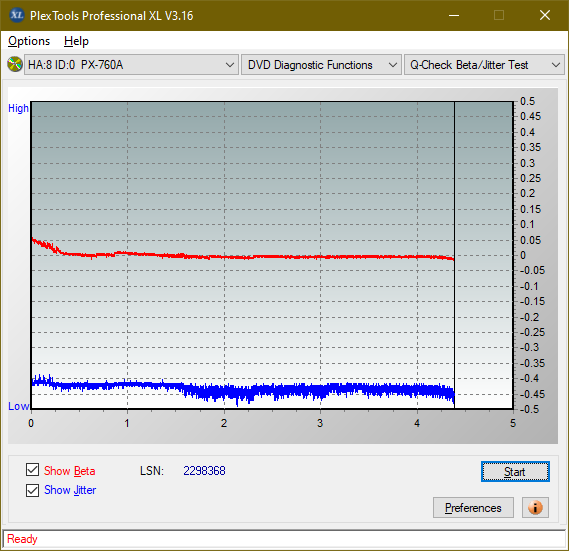Click the disc drive icon beside device selector
569x551 pixels.
(x=15, y=65)
